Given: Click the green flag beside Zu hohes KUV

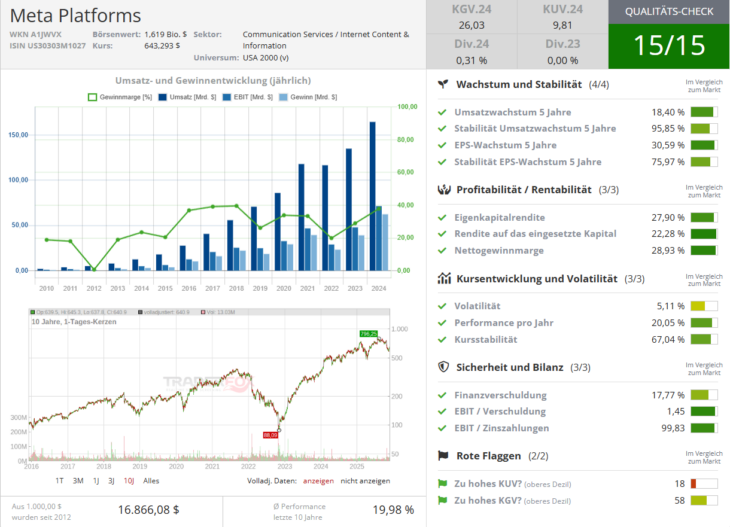Looking at the screenshot, I should tap(443, 483).
